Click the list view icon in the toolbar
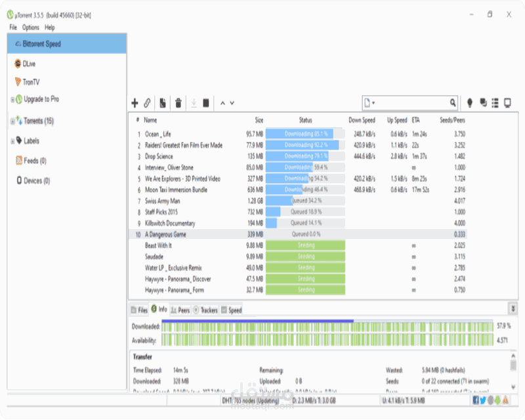 click(x=495, y=103)
